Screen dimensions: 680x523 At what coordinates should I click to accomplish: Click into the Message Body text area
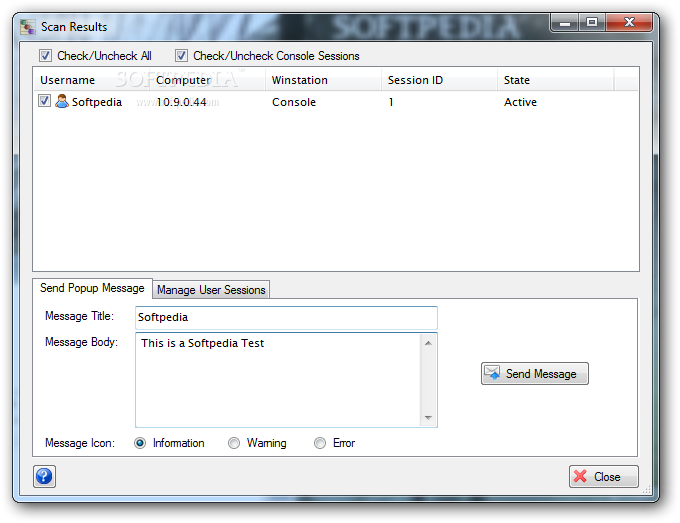tap(278, 380)
